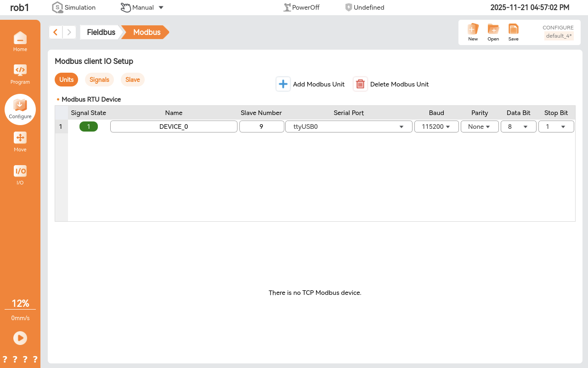Switch to the Signals tab

coord(99,80)
